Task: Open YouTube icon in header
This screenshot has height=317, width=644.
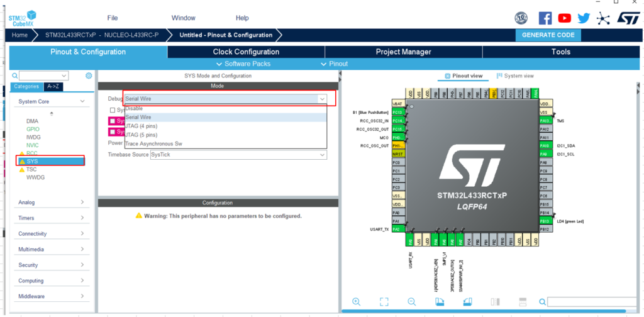Action: 565,18
